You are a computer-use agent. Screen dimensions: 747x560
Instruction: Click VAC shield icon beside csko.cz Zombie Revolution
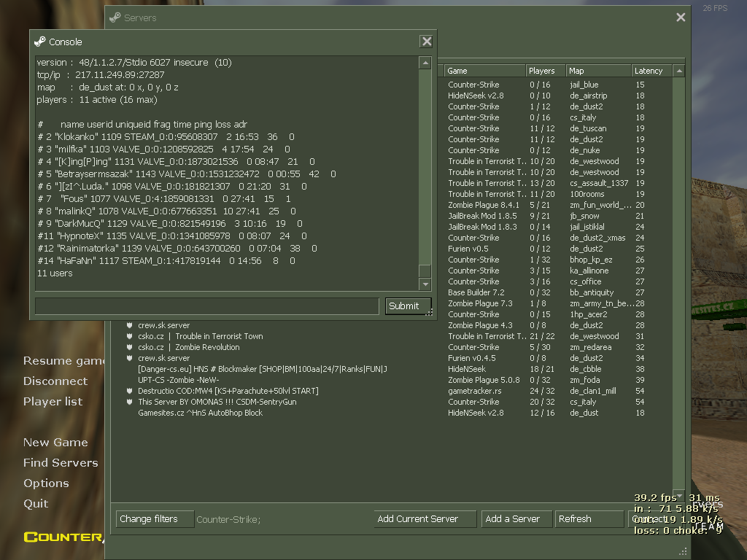(130, 347)
